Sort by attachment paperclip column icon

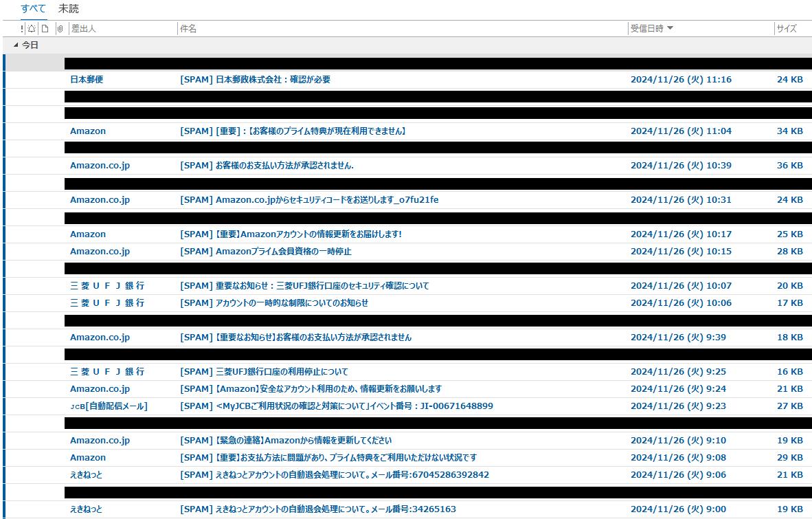60,29
